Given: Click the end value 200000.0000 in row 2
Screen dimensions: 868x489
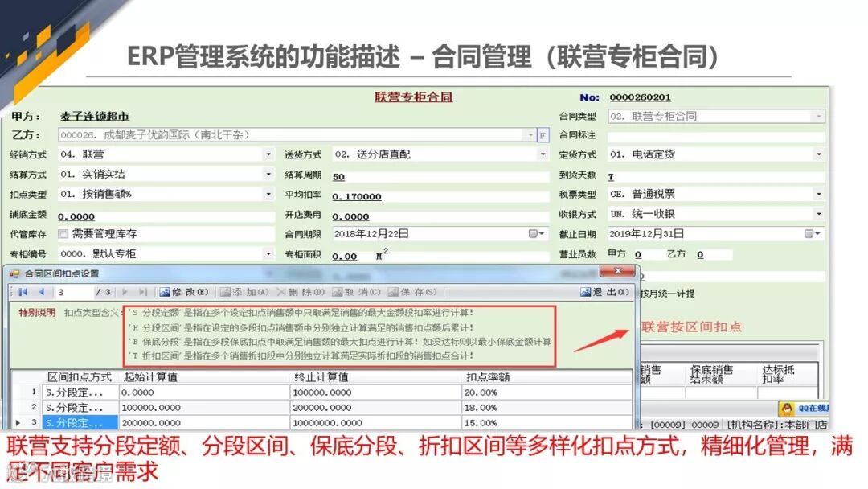Looking at the screenshot, I should (375, 408).
